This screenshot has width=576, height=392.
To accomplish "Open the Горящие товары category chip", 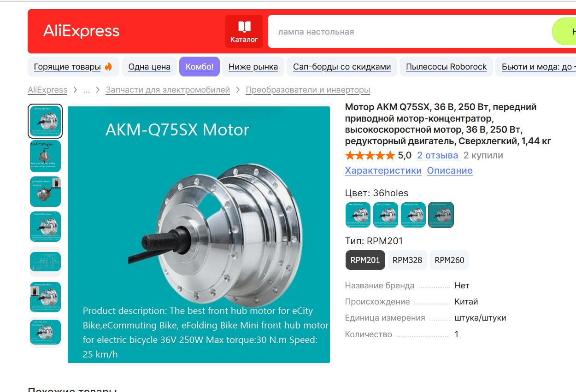I will pyautogui.click(x=73, y=67).
